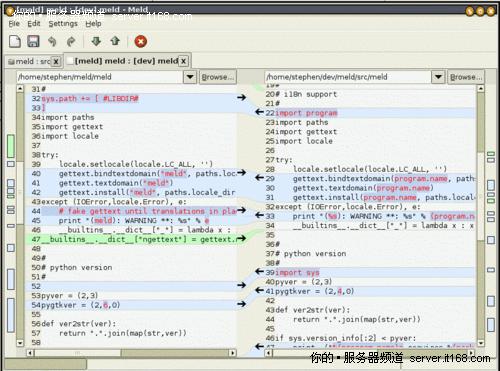
Task: Click line 44 'return' join line right pane
Action: click(x=357, y=319)
